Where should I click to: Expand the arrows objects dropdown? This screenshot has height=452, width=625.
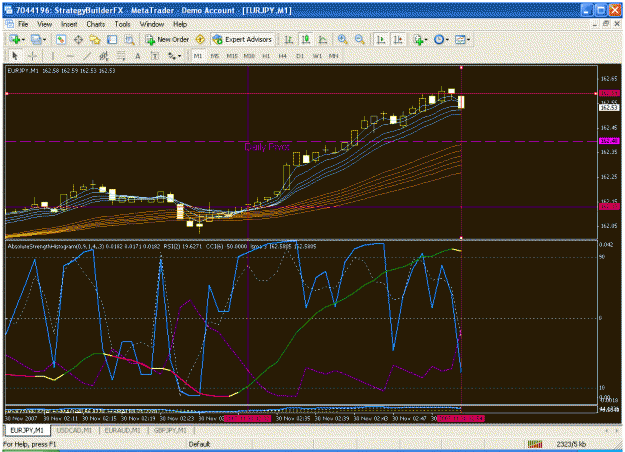(179, 56)
